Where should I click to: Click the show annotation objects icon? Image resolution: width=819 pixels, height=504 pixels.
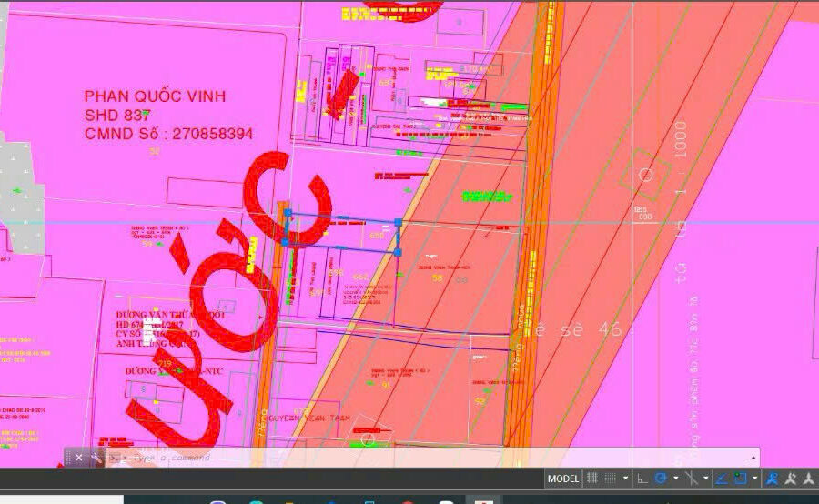pyautogui.click(x=772, y=479)
